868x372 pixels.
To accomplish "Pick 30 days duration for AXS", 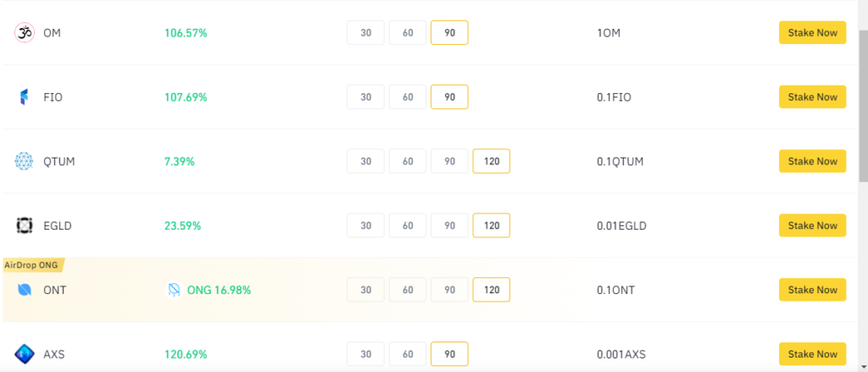I will click(365, 353).
